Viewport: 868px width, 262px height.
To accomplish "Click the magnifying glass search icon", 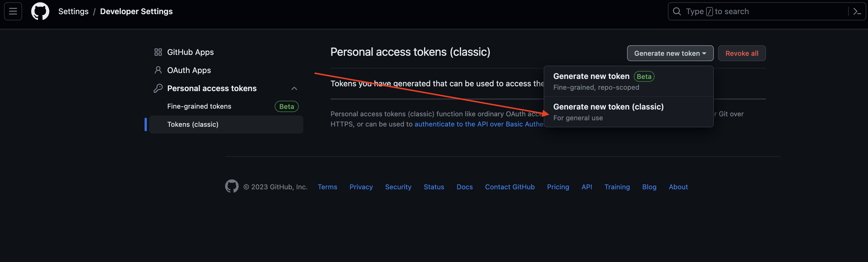I will [x=677, y=11].
